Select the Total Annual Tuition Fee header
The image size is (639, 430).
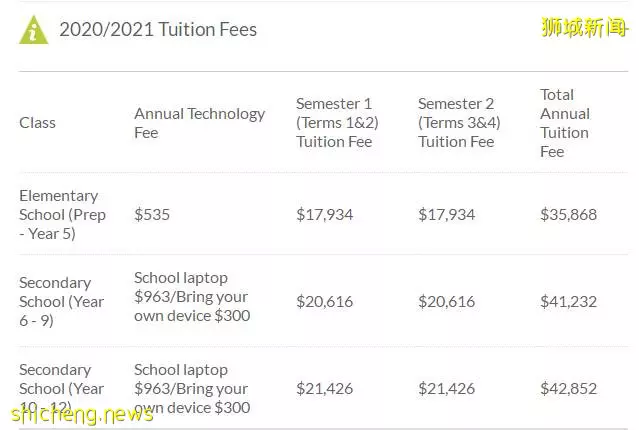(565, 123)
